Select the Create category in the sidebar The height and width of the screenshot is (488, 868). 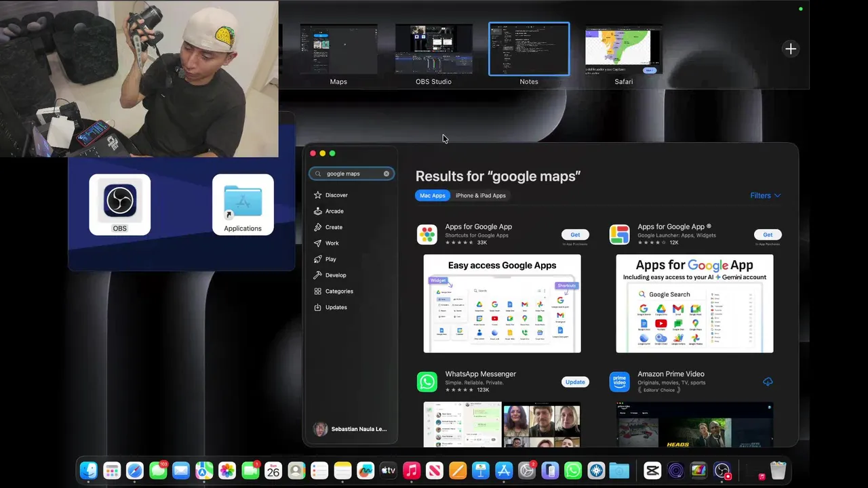[328, 227]
